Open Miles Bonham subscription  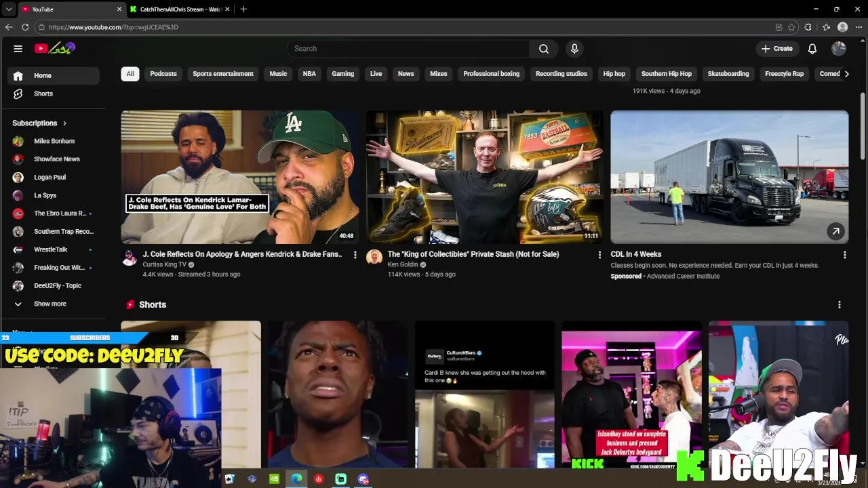pyautogui.click(x=54, y=141)
